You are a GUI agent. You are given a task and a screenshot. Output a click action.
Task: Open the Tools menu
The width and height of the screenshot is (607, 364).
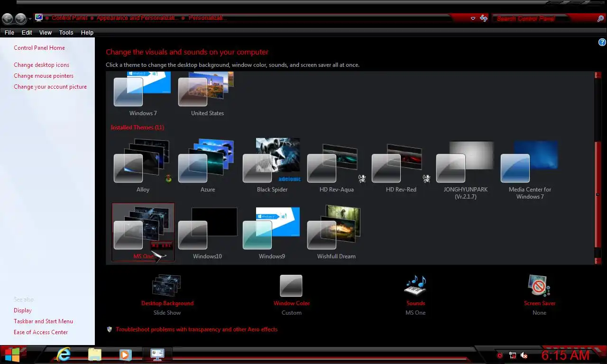[x=66, y=33]
